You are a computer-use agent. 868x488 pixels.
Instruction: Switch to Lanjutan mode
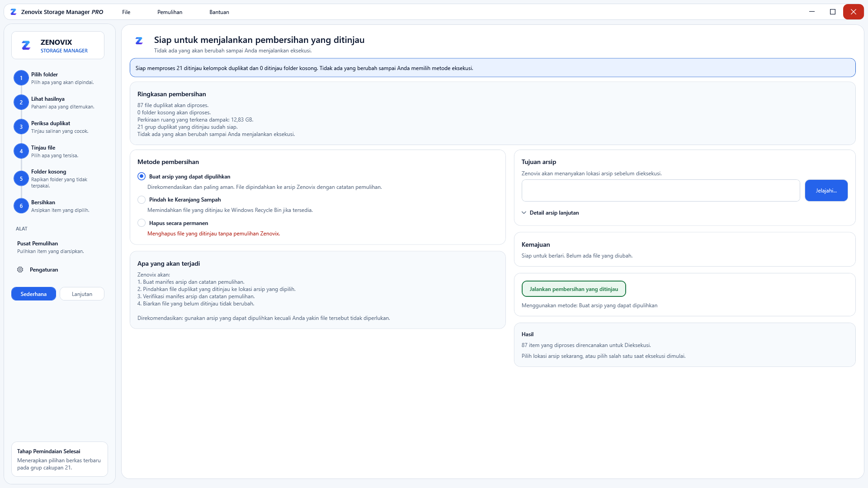point(82,294)
